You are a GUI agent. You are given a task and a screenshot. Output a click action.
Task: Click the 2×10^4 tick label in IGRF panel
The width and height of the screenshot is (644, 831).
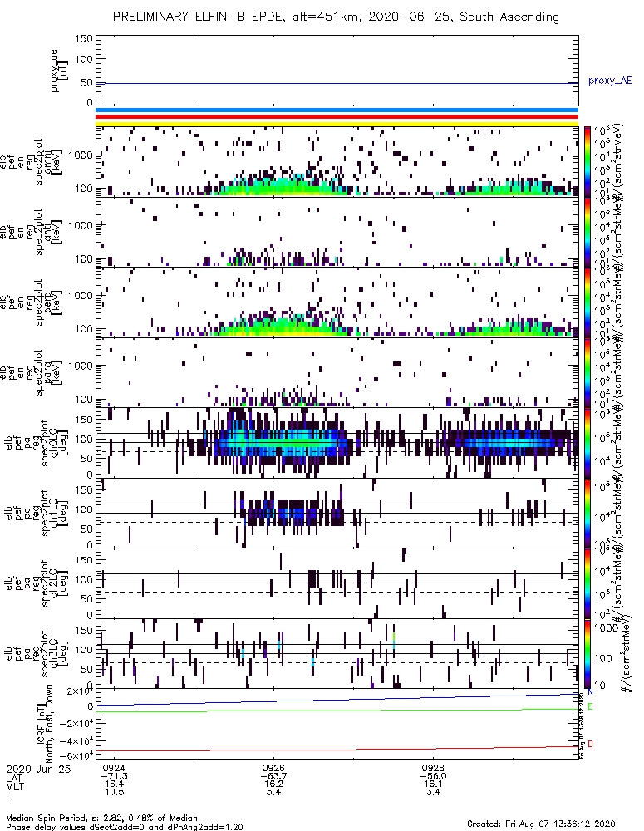[x=80, y=691]
